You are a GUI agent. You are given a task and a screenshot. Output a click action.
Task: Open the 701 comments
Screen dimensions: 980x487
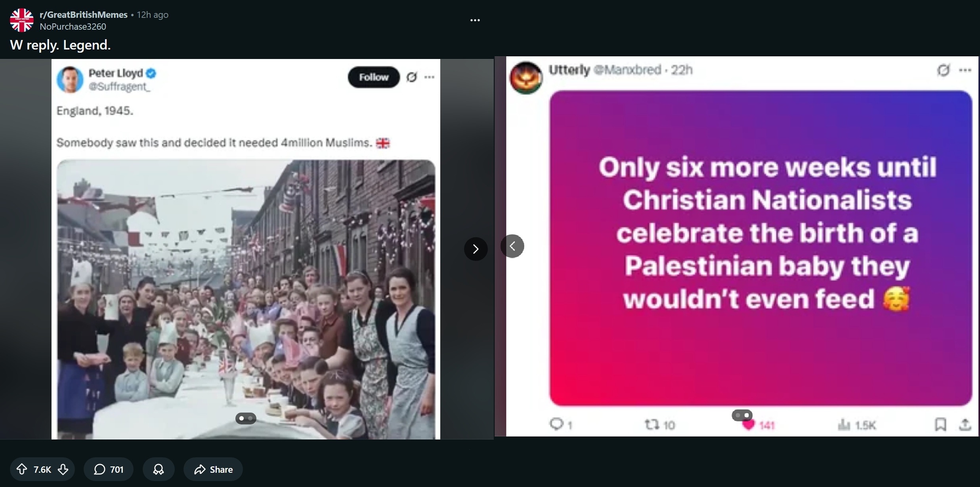109,469
